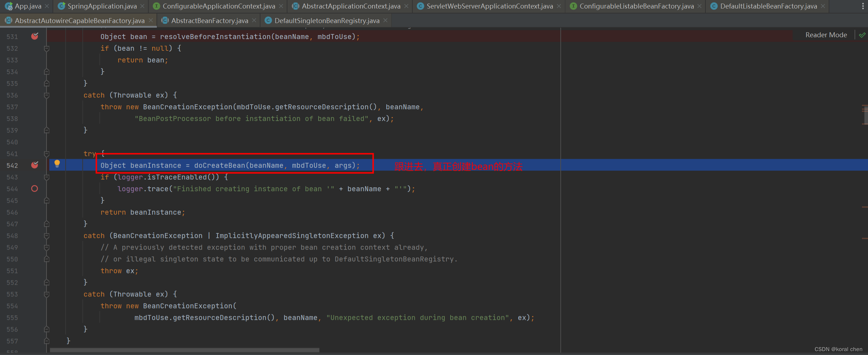Close ConfigurableApplicationContext.java tab
The height and width of the screenshot is (355, 868).
(281, 6)
